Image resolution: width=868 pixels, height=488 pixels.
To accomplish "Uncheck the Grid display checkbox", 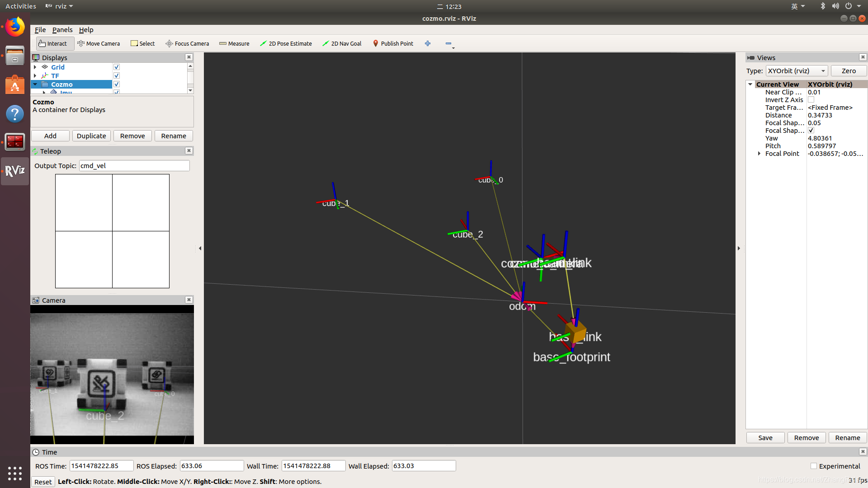I will 117,67.
